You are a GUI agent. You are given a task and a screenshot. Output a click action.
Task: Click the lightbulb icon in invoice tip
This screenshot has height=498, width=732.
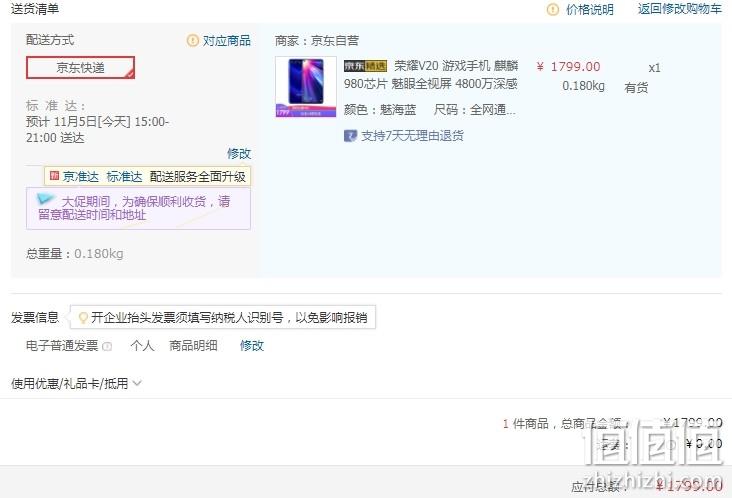tap(83, 318)
